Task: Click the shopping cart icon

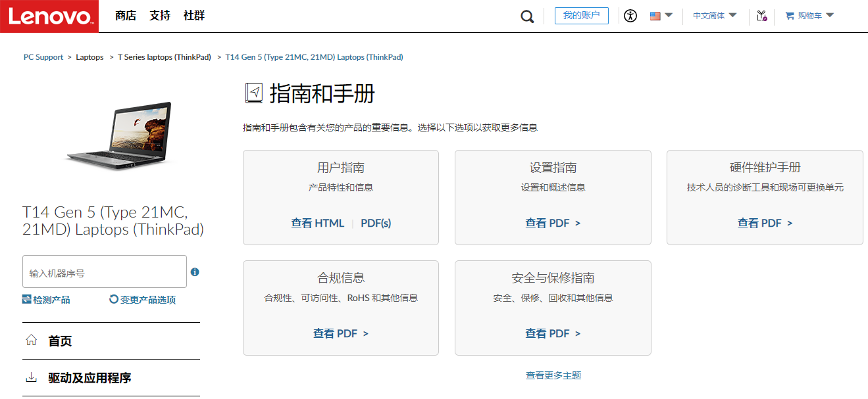Action: coord(790,16)
